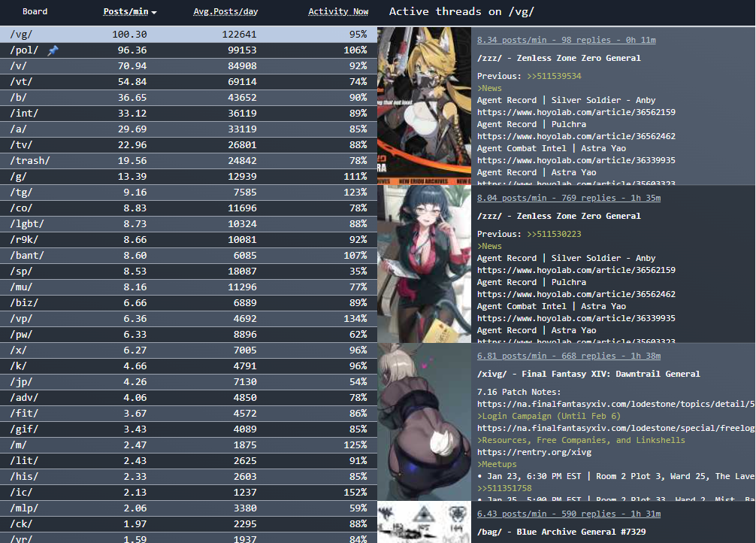This screenshot has height=543, width=756.
Task: Click the 96.36 posts/min value for /pol/
Action: [x=132, y=50]
